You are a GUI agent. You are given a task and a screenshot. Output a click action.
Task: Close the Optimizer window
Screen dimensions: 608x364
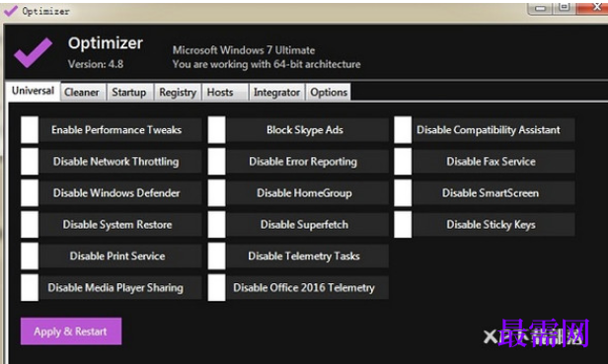(x=592, y=8)
